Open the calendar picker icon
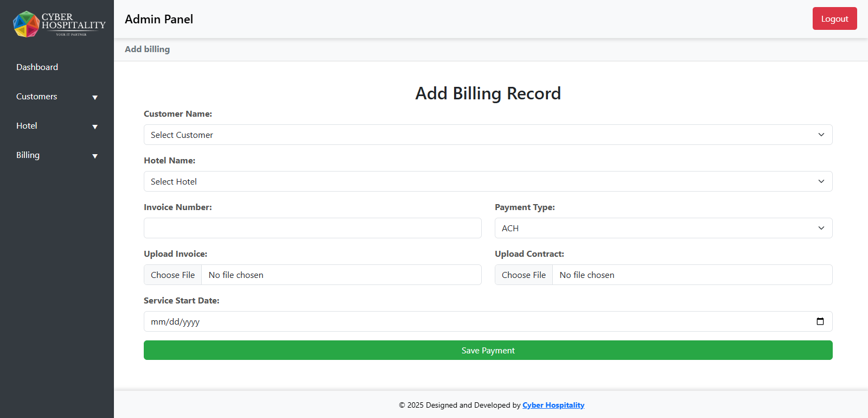Viewport: 868px width, 418px height. (x=820, y=321)
